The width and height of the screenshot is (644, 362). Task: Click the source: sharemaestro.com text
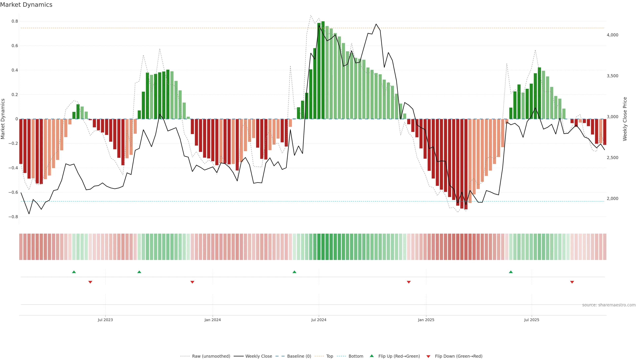point(609,305)
